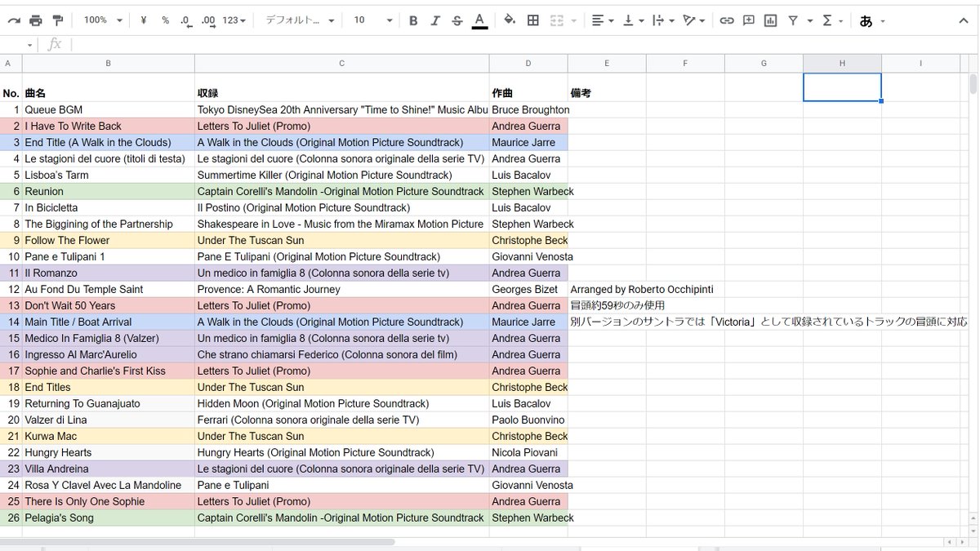Open the filter views dropdown arrow

tap(809, 20)
